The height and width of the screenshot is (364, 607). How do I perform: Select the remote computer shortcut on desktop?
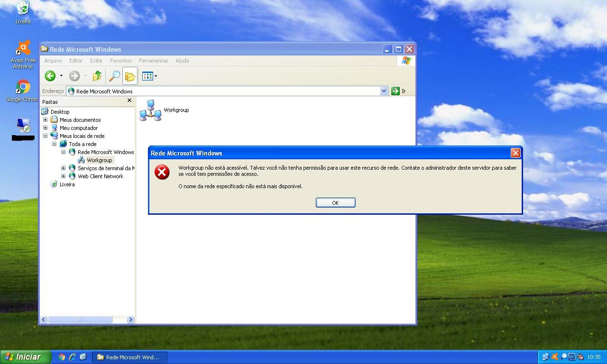pos(23,129)
